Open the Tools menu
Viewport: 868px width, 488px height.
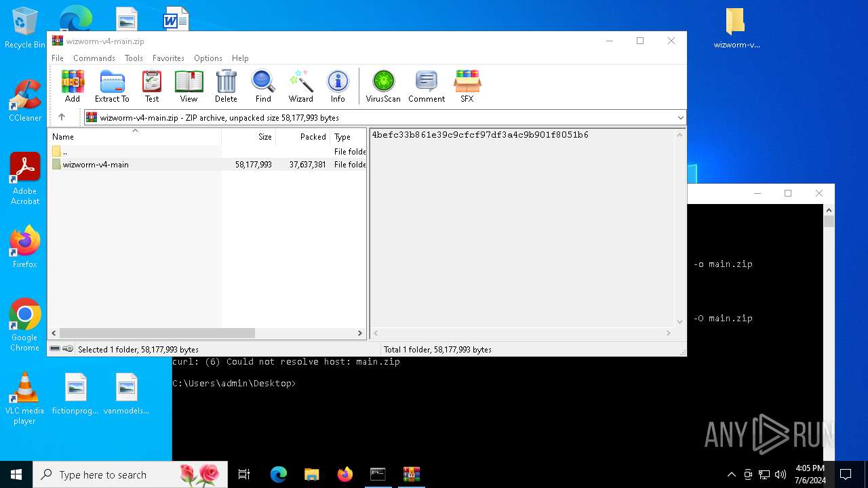click(x=134, y=58)
